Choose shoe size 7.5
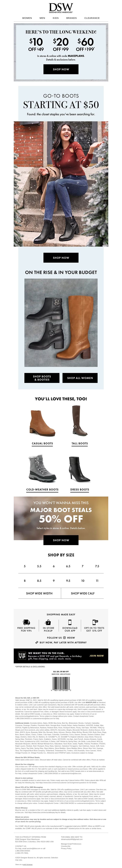 [x=97, y=566]
